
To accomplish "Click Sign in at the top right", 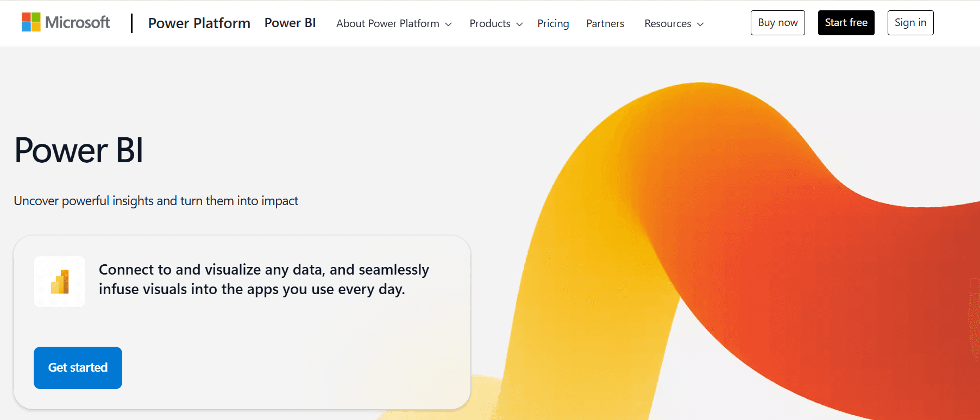I will coord(910,23).
